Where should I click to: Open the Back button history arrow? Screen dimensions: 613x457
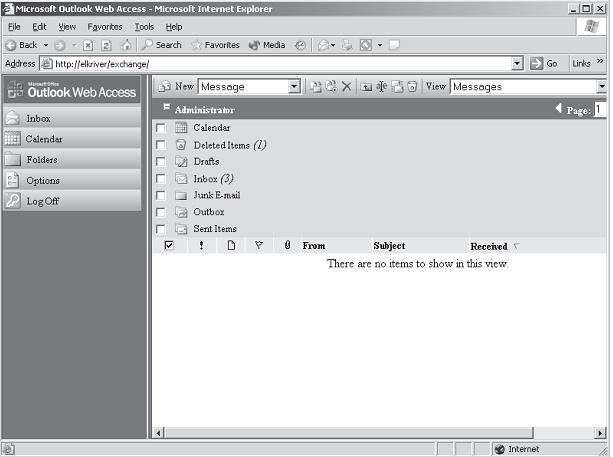[46, 45]
